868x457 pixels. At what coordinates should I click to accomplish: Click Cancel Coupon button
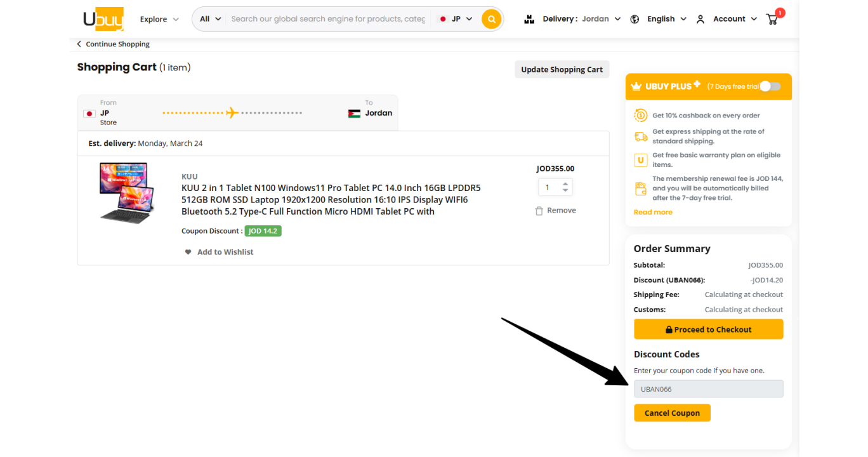coord(672,413)
